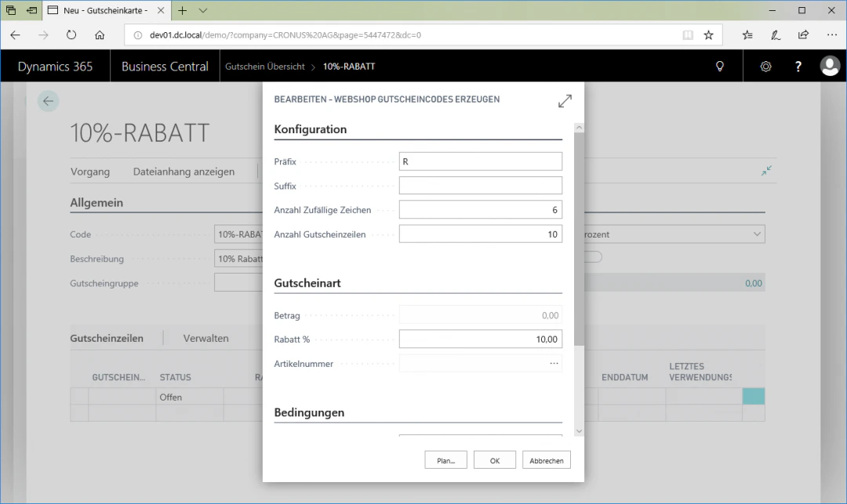847x504 pixels.
Task: Click the 0,00 value on card
Action: pyautogui.click(x=754, y=283)
